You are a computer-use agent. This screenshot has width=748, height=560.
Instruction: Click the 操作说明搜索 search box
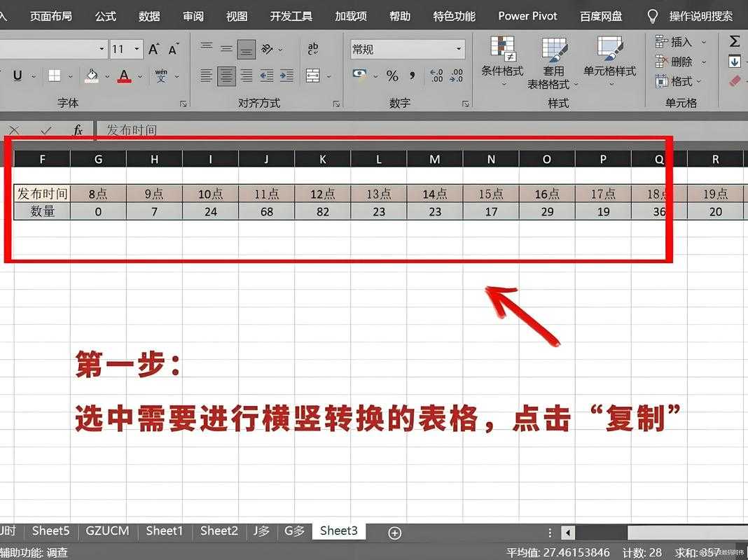[x=700, y=15]
